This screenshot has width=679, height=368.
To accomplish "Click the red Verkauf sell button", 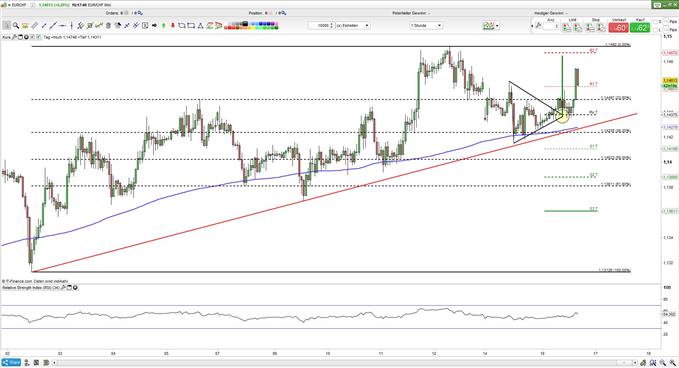I will click(x=619, y=27).
